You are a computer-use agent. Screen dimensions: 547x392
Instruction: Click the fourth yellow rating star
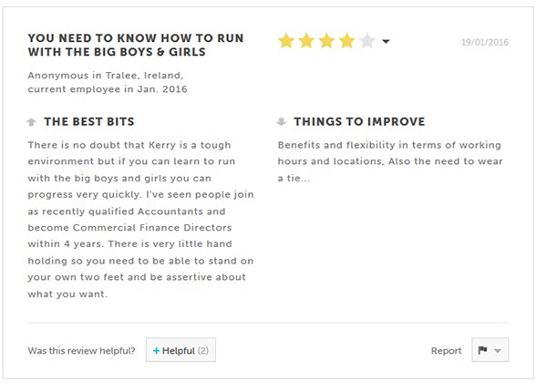346,41
